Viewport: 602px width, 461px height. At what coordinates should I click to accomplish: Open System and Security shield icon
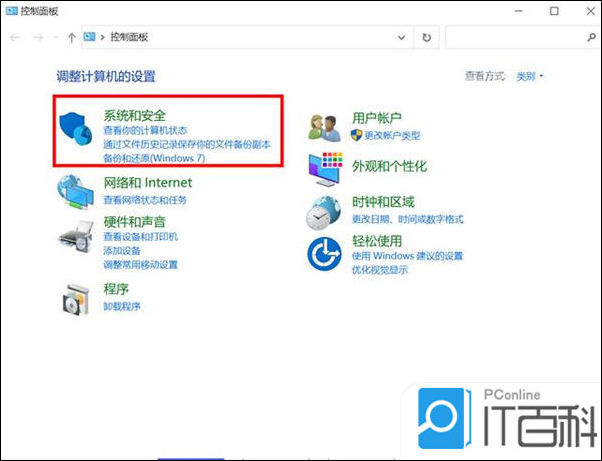76,129
